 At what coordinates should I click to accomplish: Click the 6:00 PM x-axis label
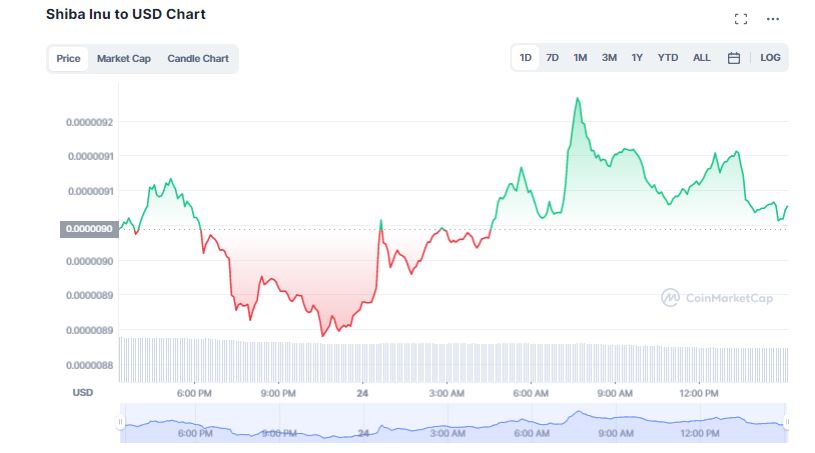(x=194, y=394)
